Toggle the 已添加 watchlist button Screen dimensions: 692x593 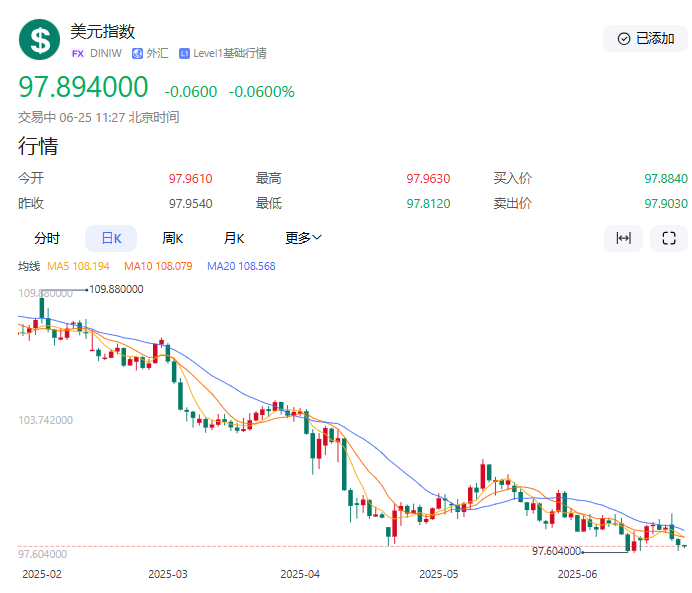coord(645,38)
